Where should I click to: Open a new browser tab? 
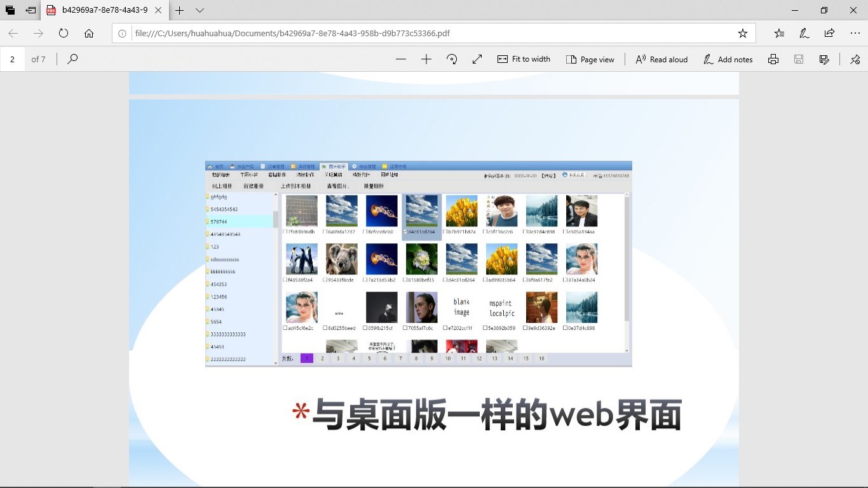click(180, 10)
